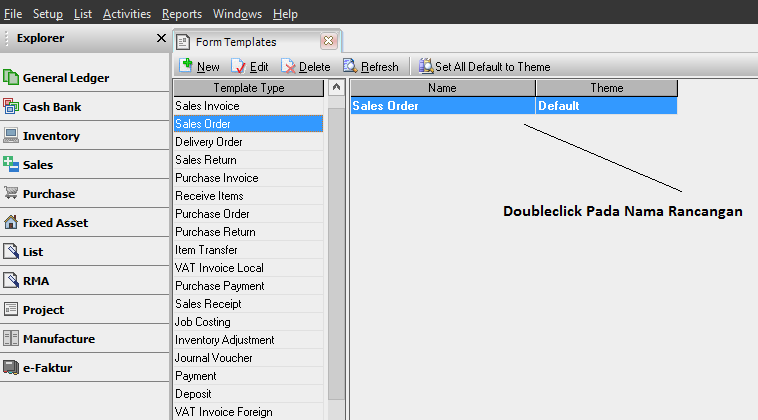Open the Activities menu
Screen dimensions: 758x420
point(127,14)
